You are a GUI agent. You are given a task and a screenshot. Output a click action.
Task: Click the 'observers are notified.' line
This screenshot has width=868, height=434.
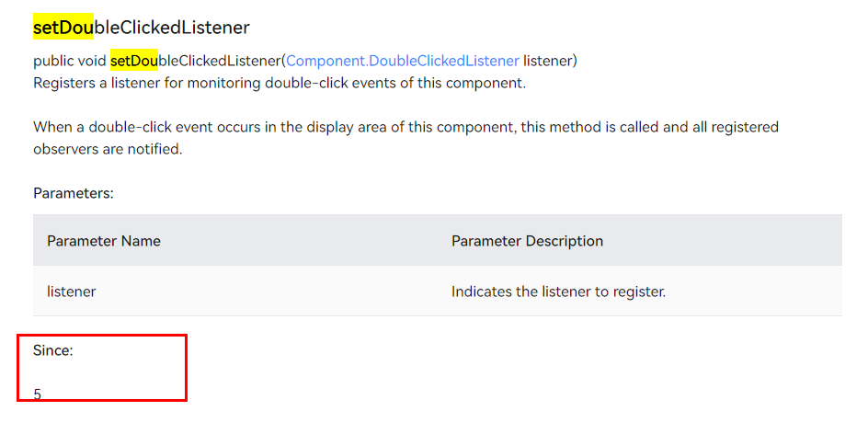(108, 150)
